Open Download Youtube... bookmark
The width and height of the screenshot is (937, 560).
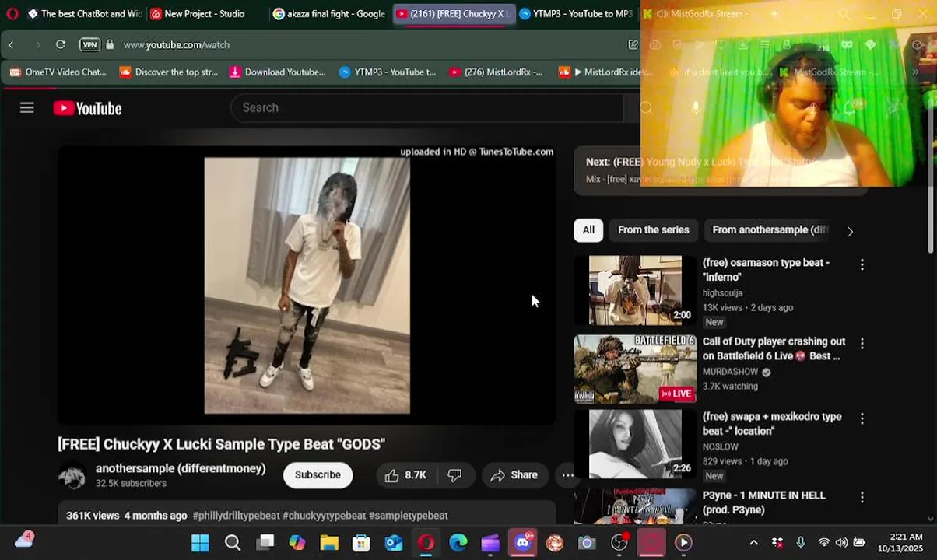tap(278, 72)
